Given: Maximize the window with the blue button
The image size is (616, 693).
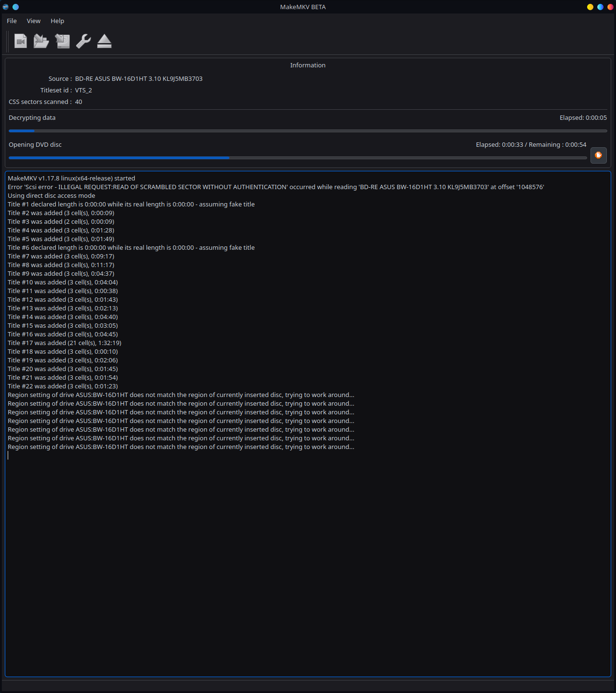Looking at the screenshot, I should pos(600,7).
